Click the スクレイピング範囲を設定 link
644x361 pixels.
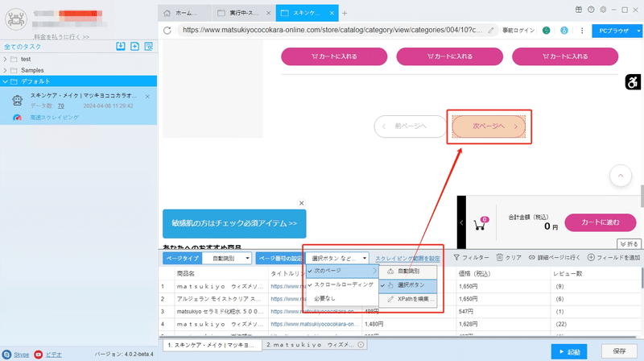[x=407, y=259]
